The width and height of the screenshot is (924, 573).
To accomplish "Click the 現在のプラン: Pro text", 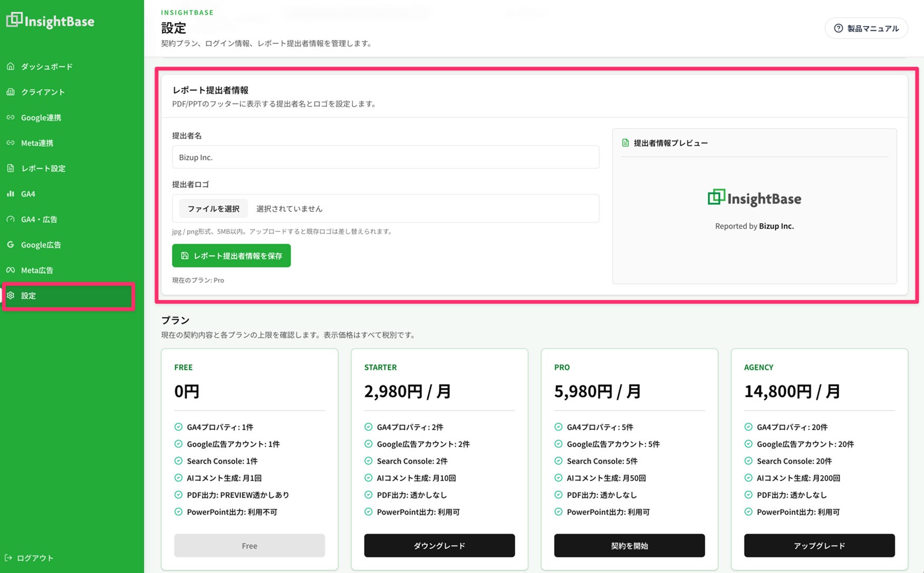I will pos(198,280).
